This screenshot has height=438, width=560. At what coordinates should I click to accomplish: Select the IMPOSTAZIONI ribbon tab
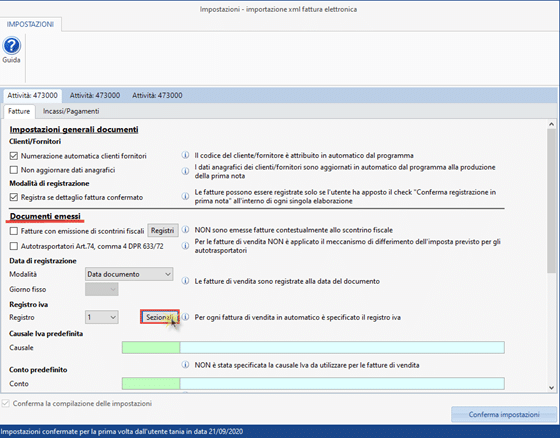point(30,24)
